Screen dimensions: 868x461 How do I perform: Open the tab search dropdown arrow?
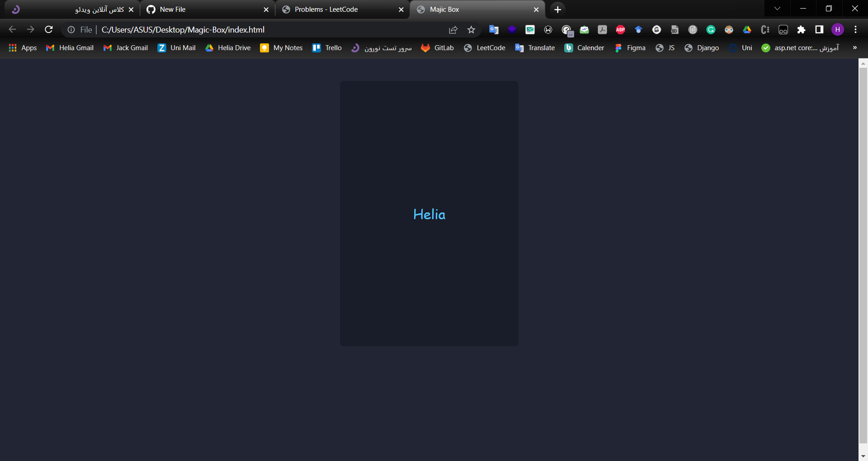pos(778,9)
